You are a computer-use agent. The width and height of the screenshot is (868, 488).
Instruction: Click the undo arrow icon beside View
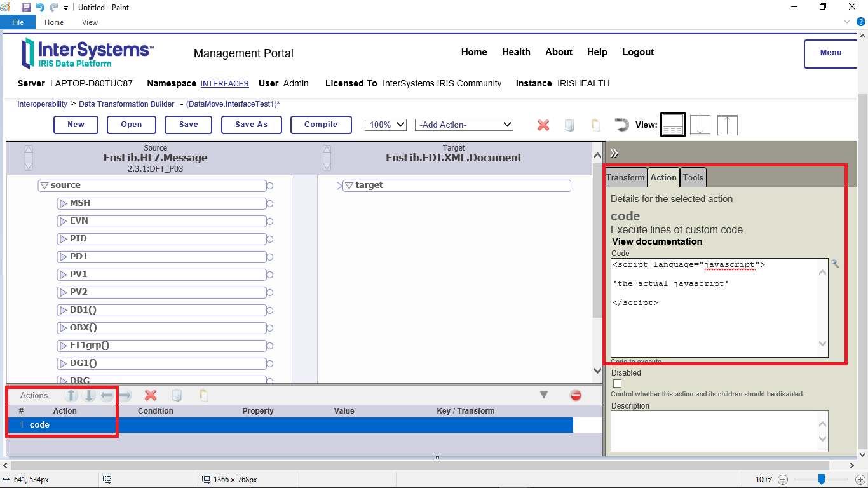621,125
